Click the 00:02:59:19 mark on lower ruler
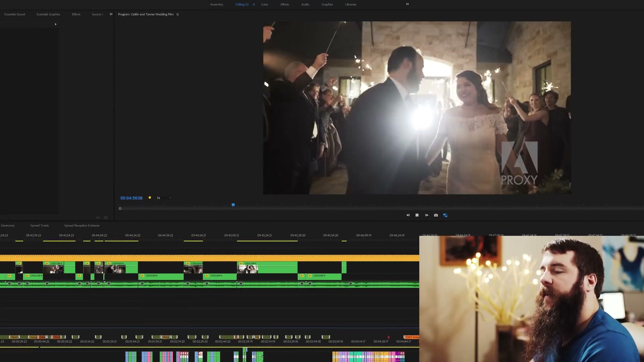This screenshot has height=362, width=644. pyautogui.click(x=245, y=342)
